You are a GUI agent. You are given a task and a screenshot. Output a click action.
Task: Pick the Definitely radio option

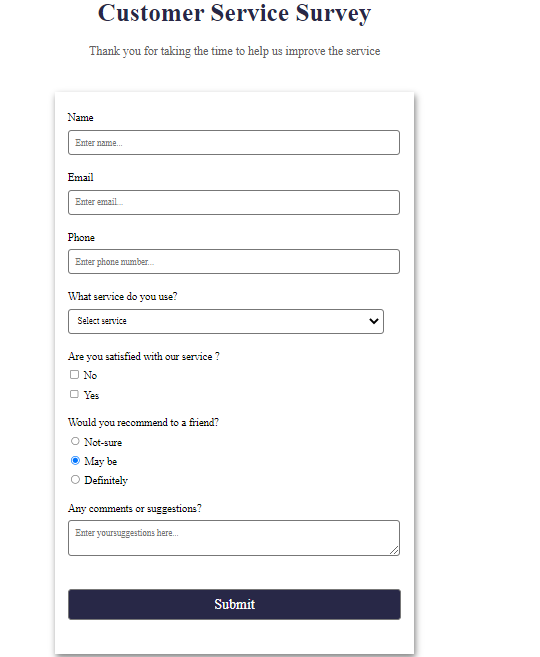[75, 479]
